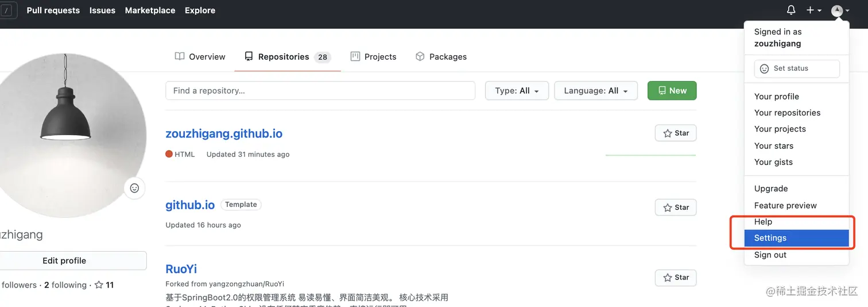Open the starred count 11 link

click(x=104, y=285)
